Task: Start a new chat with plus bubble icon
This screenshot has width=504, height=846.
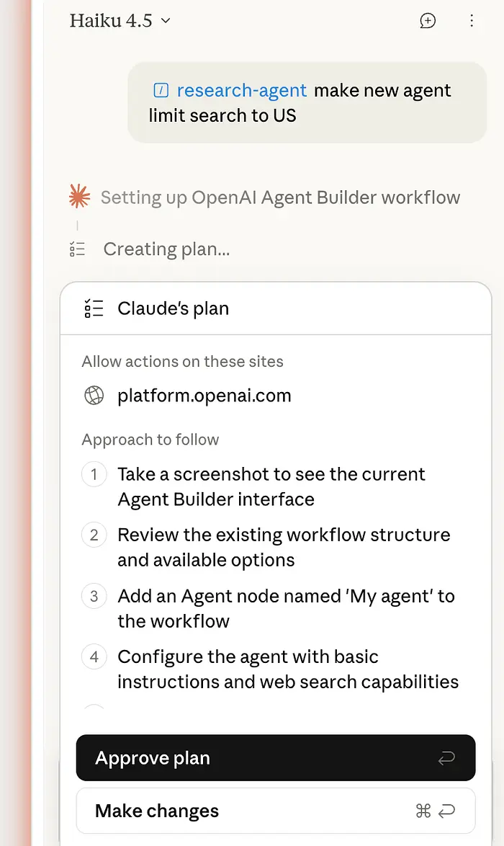Action: pyautogui.click(x=428, y=21)
